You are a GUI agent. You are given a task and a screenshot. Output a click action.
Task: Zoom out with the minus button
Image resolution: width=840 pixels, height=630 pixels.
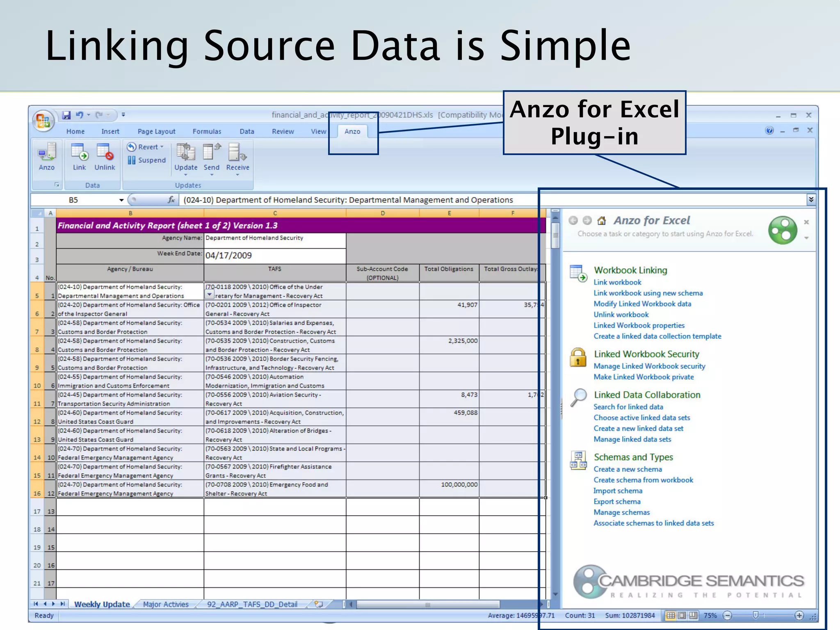coord(727,616)
